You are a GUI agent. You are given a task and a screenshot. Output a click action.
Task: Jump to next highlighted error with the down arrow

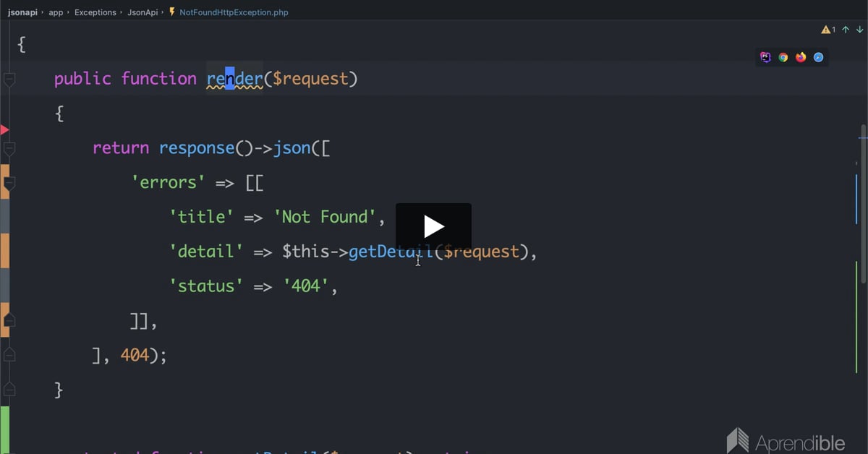click(x=859, y=30)
